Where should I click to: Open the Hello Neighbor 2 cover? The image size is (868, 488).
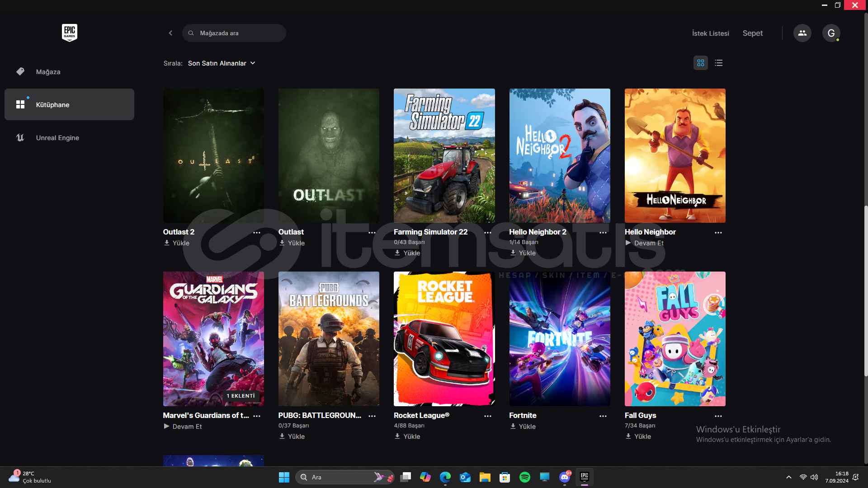pos(560,155)
